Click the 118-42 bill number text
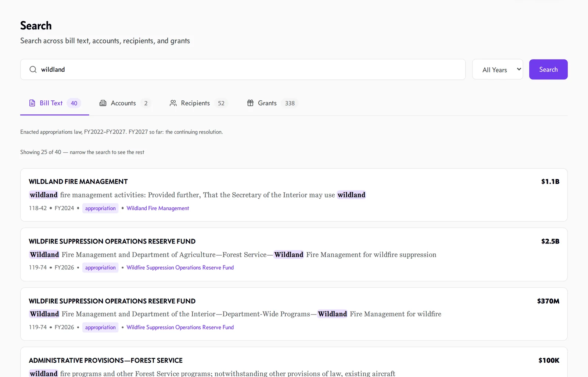 (x=38, y=208)
